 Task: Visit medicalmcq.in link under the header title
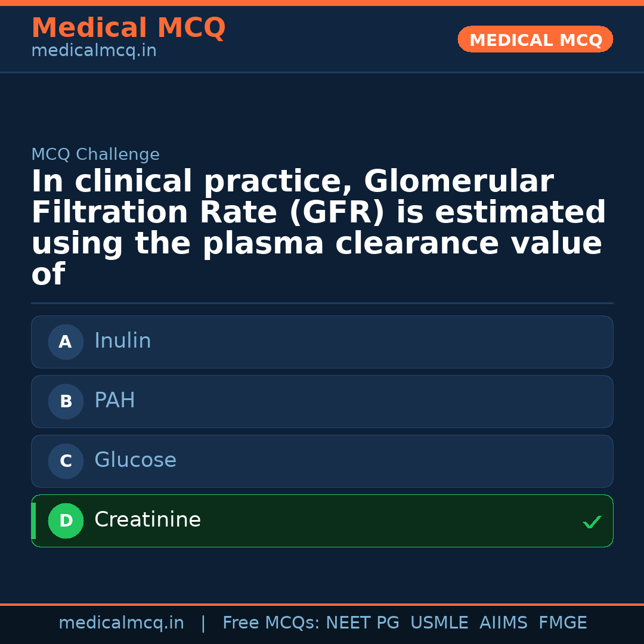click(x=94, y=51)
